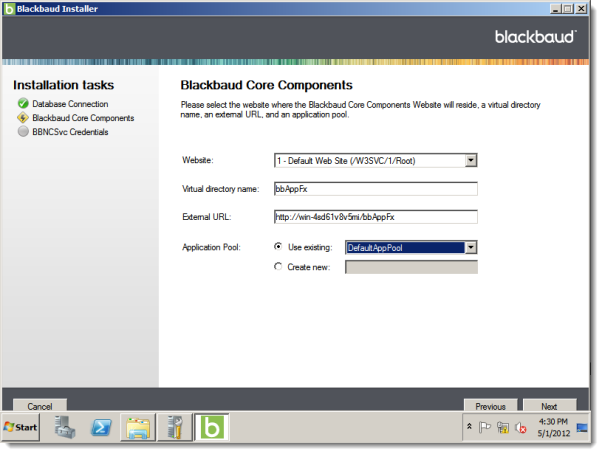Click the Blackbaud Core Components heading
The image size is (602, 454).
(x=266, y=85)
